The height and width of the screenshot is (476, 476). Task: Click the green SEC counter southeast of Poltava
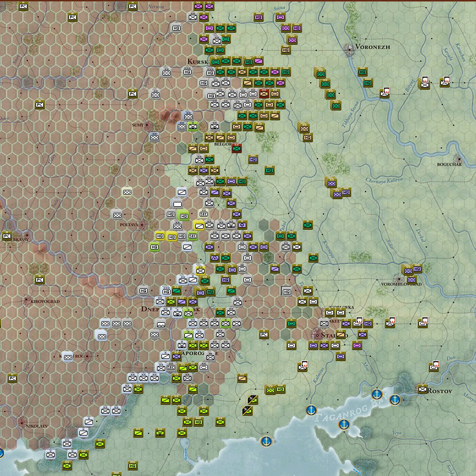193,236
